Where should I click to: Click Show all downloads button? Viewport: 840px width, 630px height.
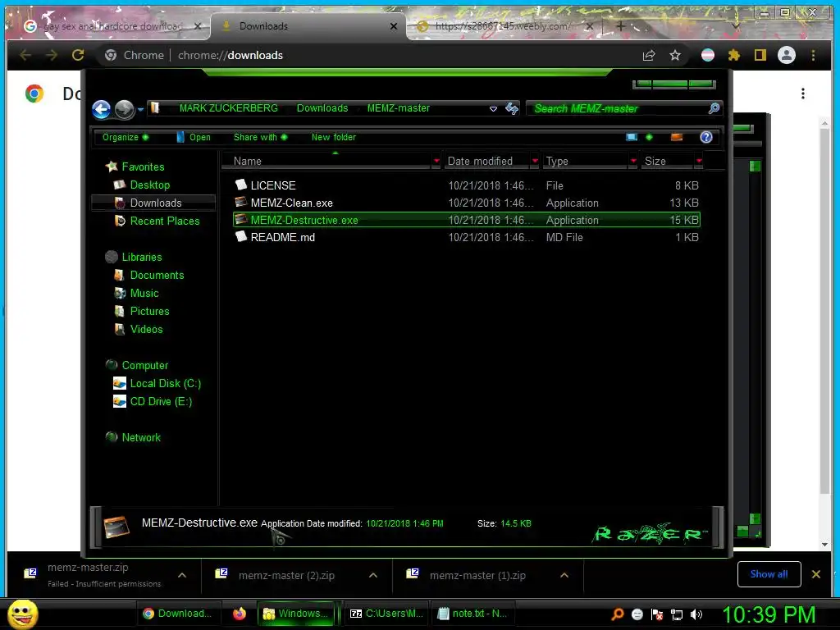[x=769, y=574]
